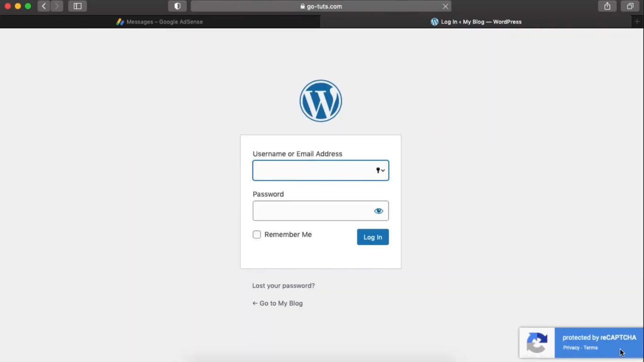
Task: Open the Lost your password link
Action: point(283,286)
